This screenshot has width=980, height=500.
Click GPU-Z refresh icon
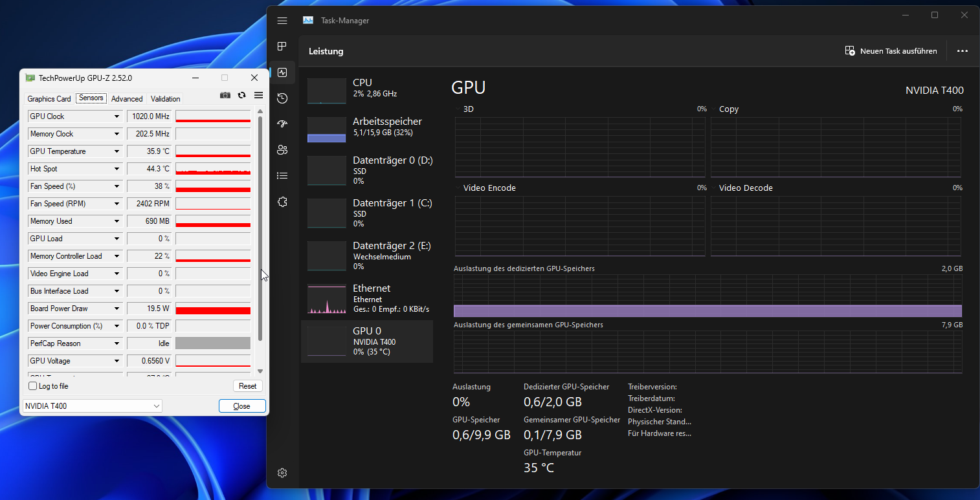[x=242, y=95]
